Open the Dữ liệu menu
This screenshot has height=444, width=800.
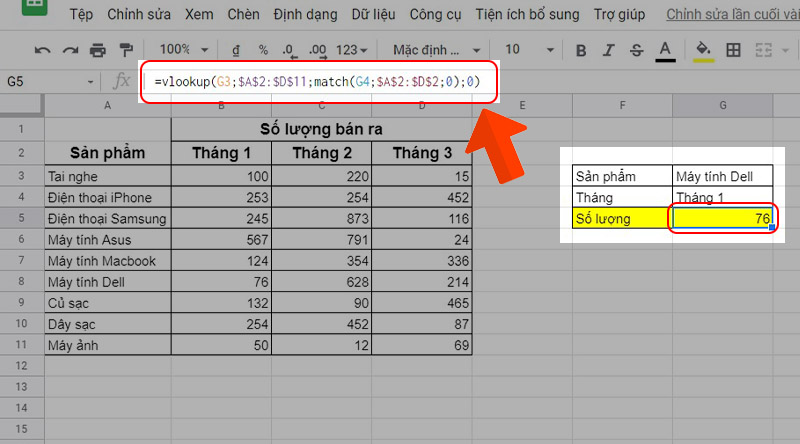click(373, 14)
